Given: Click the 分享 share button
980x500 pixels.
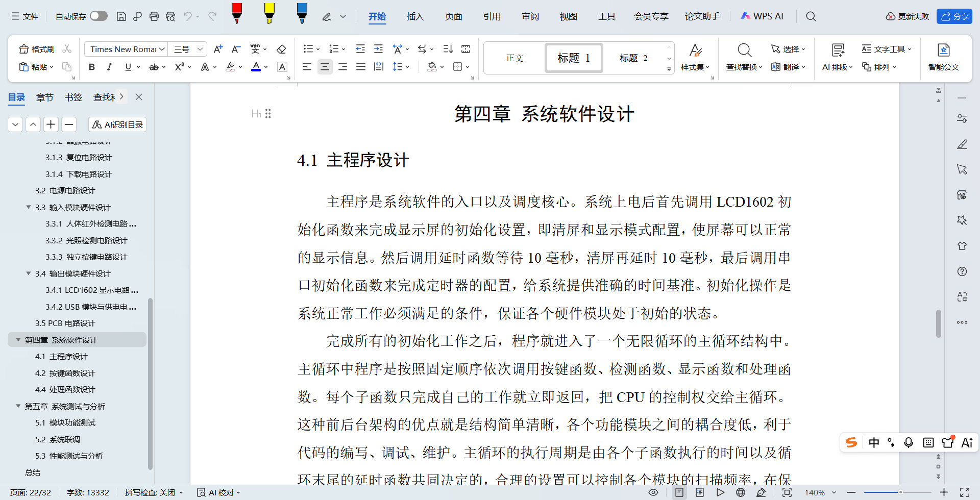Looking at the screenshot, I should tap(954, 16).
